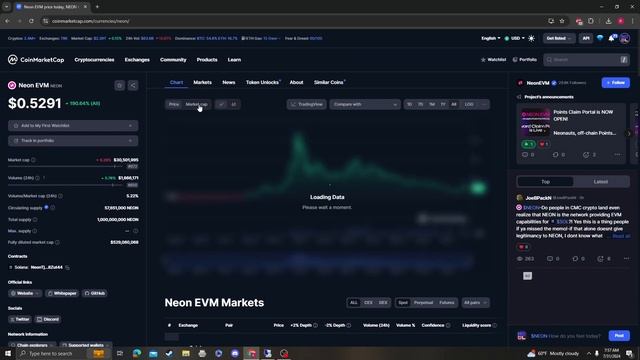Select Market cap chart mode
Screen dimensions: 640x360
pyautogui.click(x=197, y=104)
